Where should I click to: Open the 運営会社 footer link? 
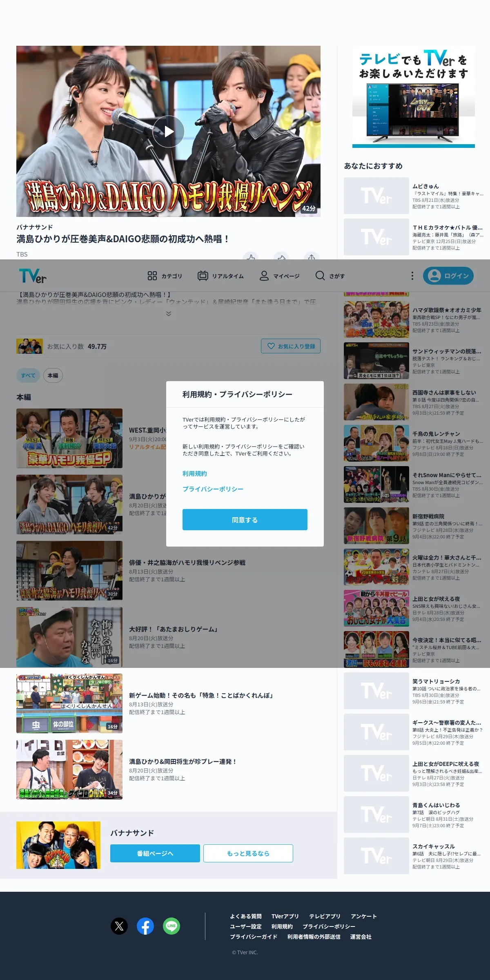pyautogui.click(x=361, y=937)
